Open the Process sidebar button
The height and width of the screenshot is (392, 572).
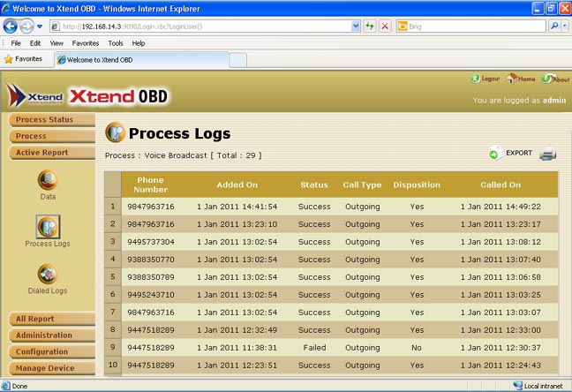[x=52, y=136]
